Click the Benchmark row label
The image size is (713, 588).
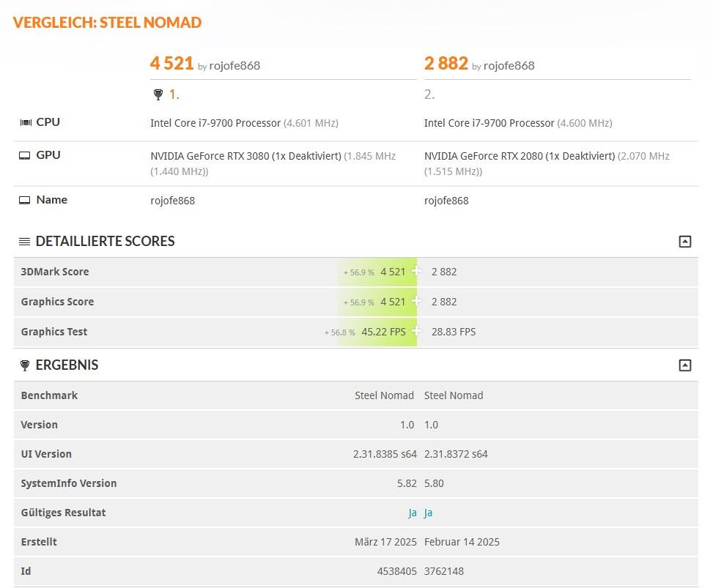coord(50,395)
